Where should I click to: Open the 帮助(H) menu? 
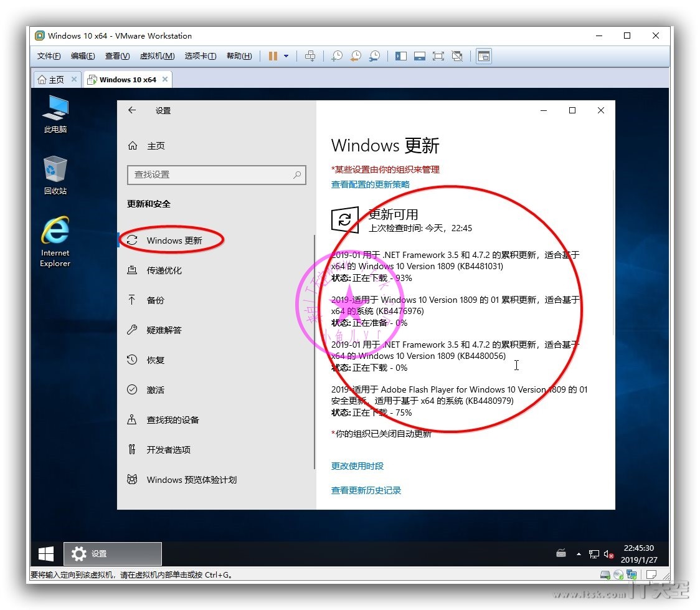[239, 56]
